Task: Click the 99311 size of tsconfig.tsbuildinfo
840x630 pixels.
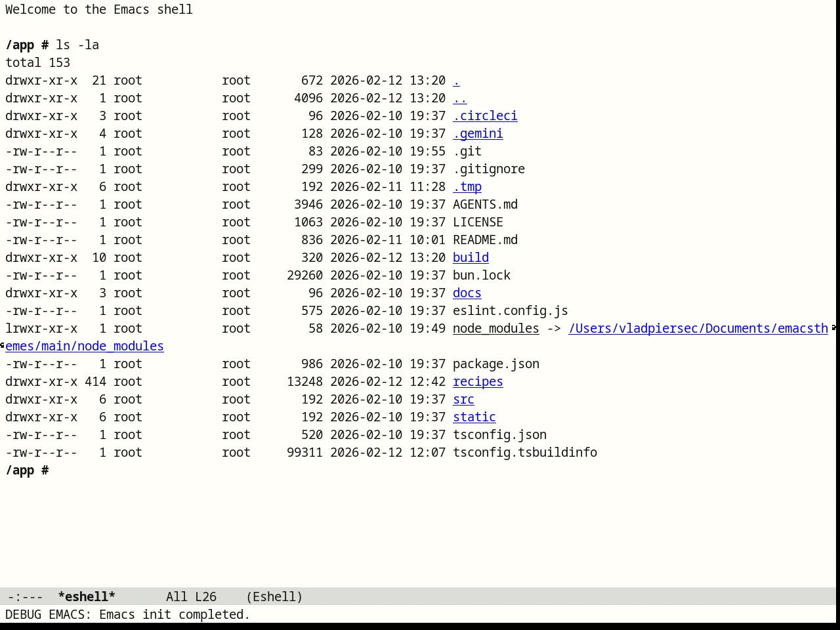Action: coord(304,453)
